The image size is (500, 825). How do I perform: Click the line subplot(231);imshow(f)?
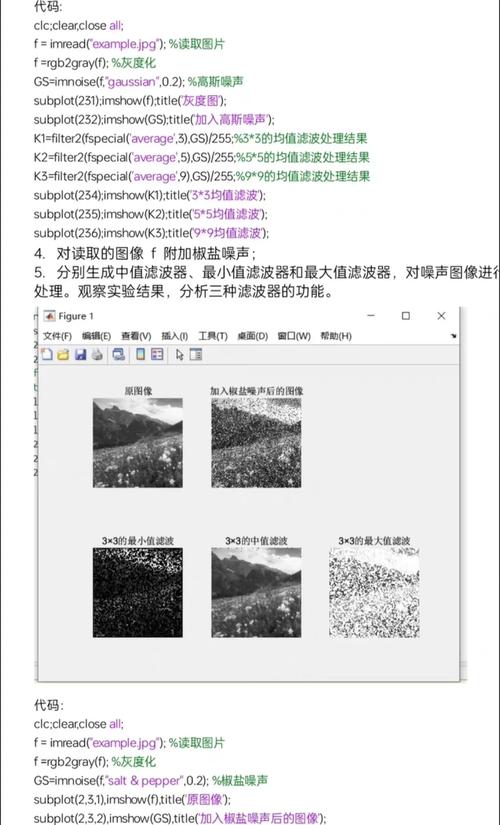(130, 100)
